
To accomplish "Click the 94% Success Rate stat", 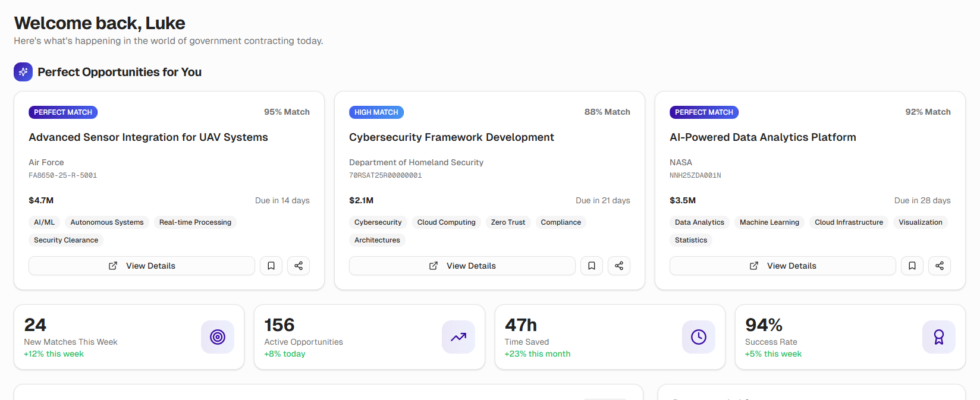I will tap(850, 337).
